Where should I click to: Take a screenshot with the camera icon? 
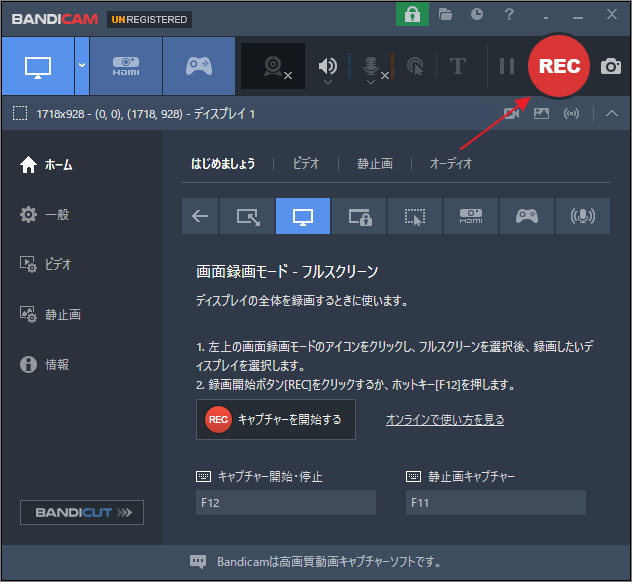[611, 67]
